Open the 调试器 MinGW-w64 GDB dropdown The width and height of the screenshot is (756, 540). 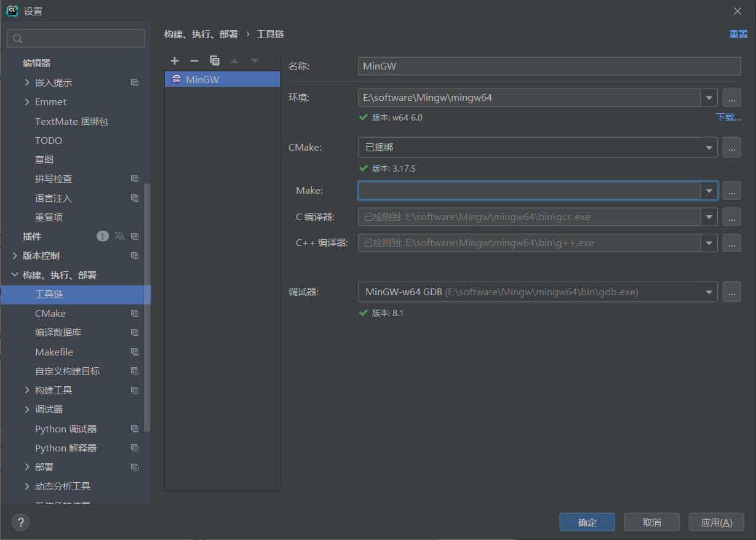(x=709, y=292)
